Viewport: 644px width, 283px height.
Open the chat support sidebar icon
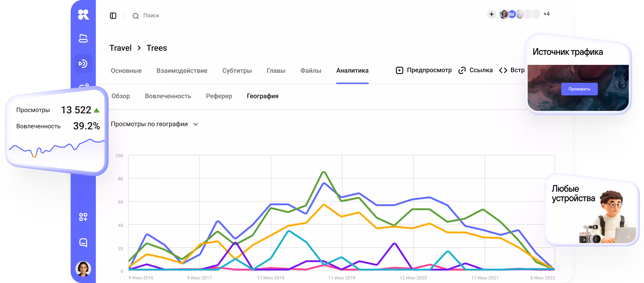[x=83, y=243]
